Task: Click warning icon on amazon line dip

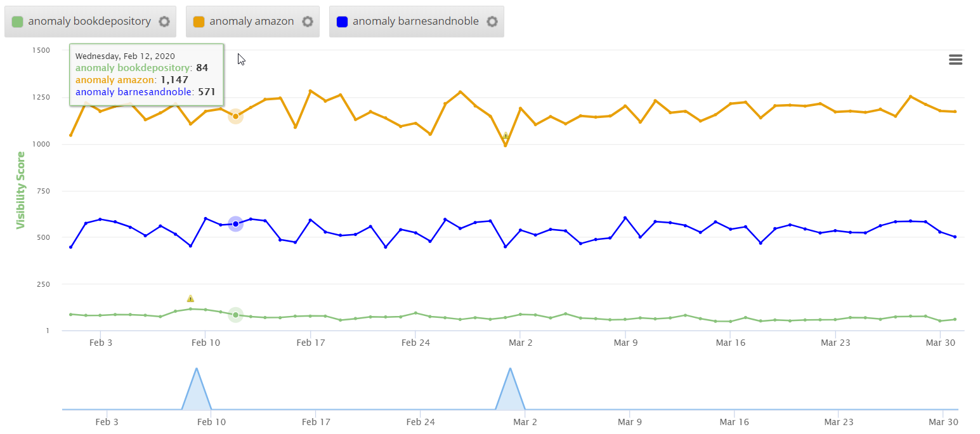Action: [506, 136]
